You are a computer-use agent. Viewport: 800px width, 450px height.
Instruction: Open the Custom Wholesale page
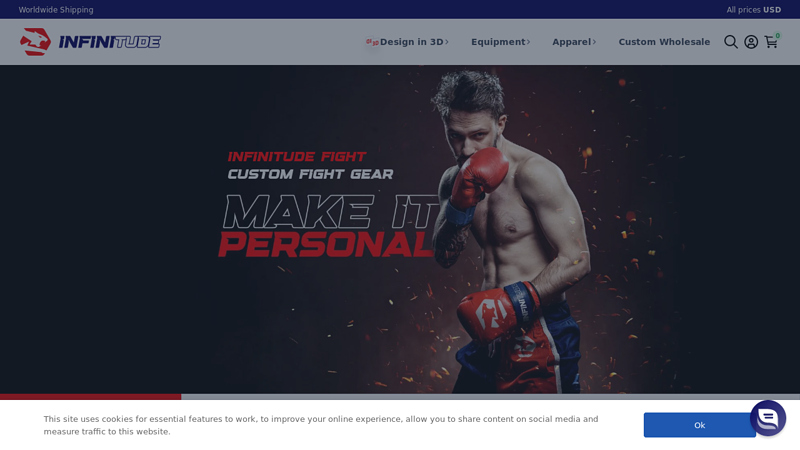664,42
